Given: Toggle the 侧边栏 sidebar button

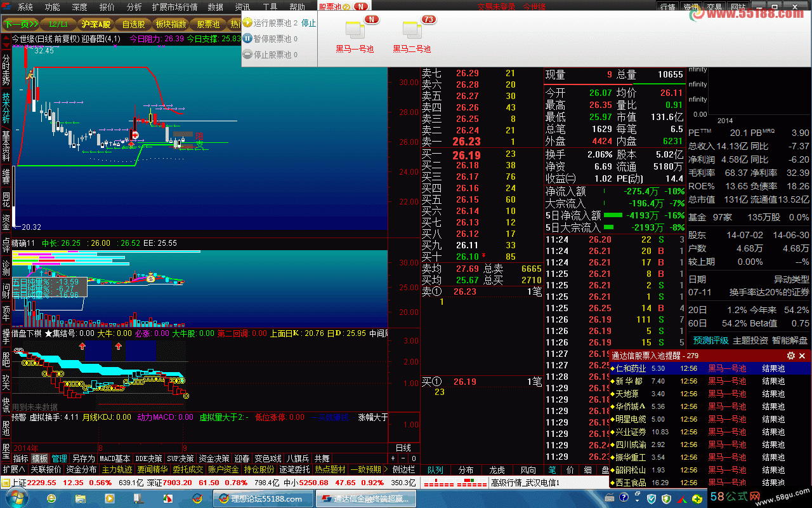Looking at the screenshot, I should tap(404, 469).
